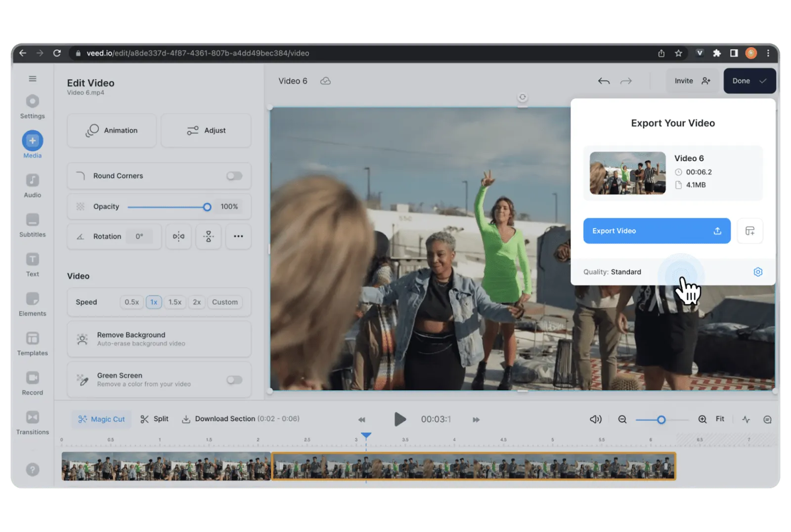Viewport: 791px width, 532px height.
Task: Skip forward in the video
Action: pos(476,420)
